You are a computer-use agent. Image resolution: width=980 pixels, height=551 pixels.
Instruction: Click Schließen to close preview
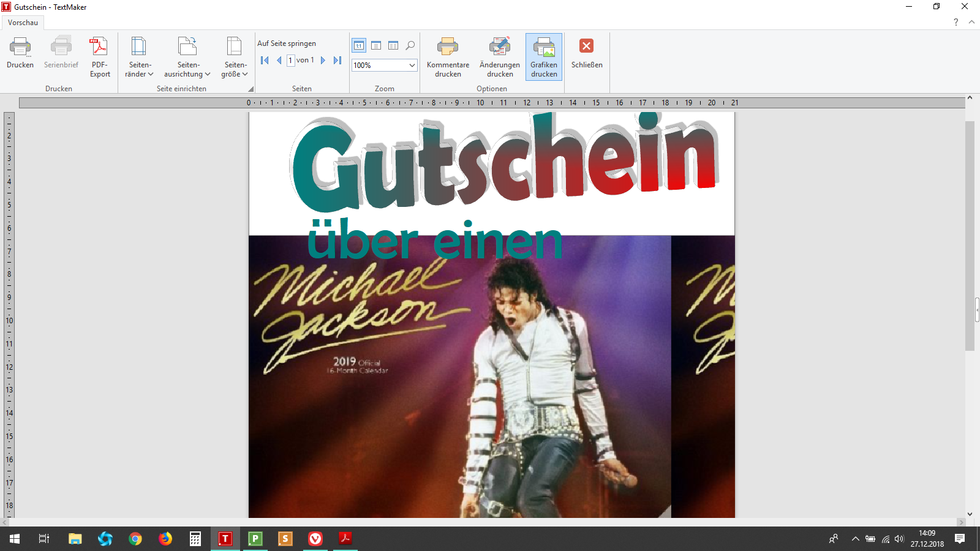tap(587, 54)
